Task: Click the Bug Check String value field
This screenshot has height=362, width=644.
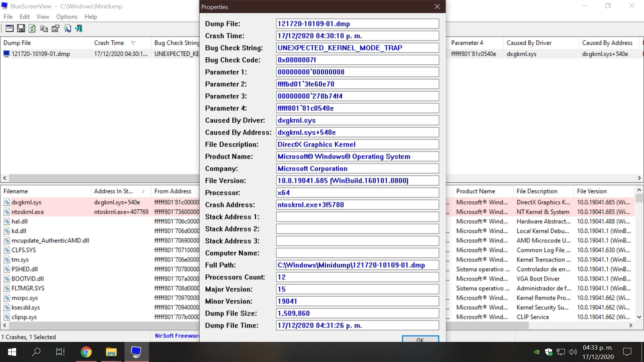Action: click(x=357, y=48)
